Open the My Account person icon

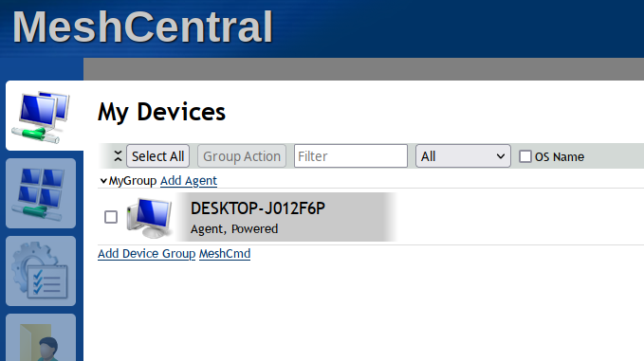click(41, 337)
